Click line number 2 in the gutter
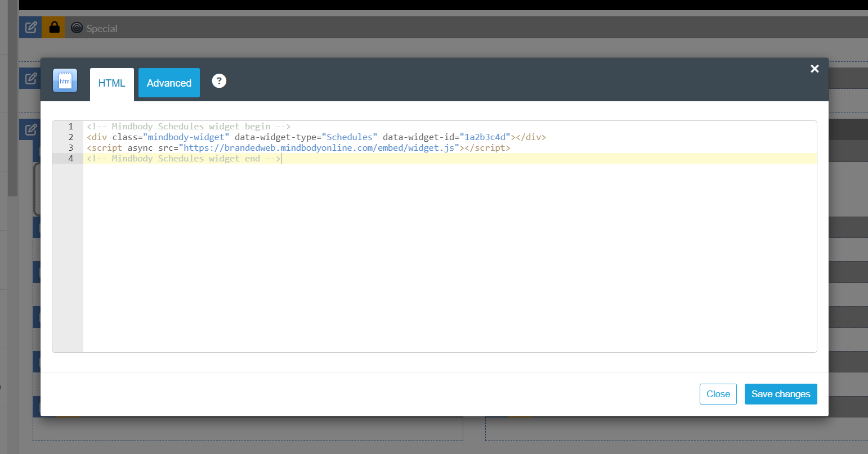Viewport: 868px width, 454px height. click(71, 137)
